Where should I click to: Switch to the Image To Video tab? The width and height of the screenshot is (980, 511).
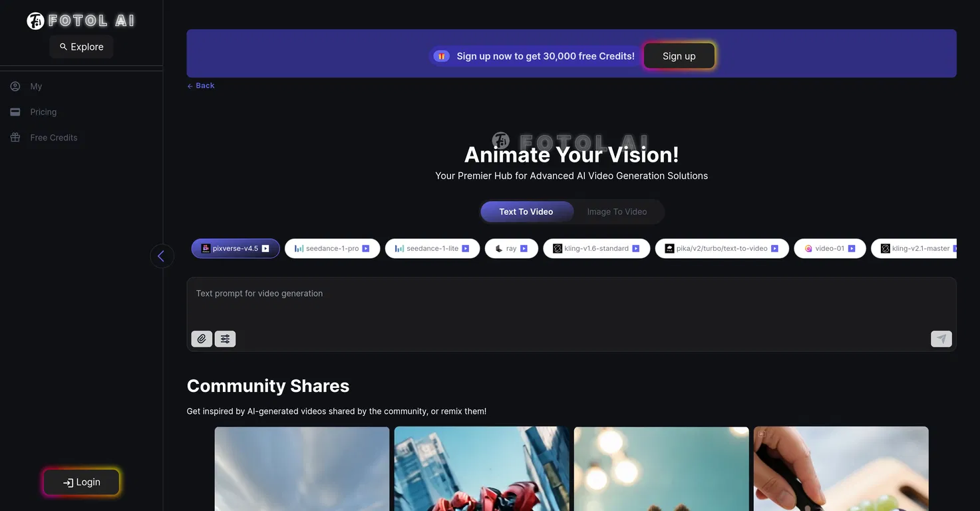[617, 212]
